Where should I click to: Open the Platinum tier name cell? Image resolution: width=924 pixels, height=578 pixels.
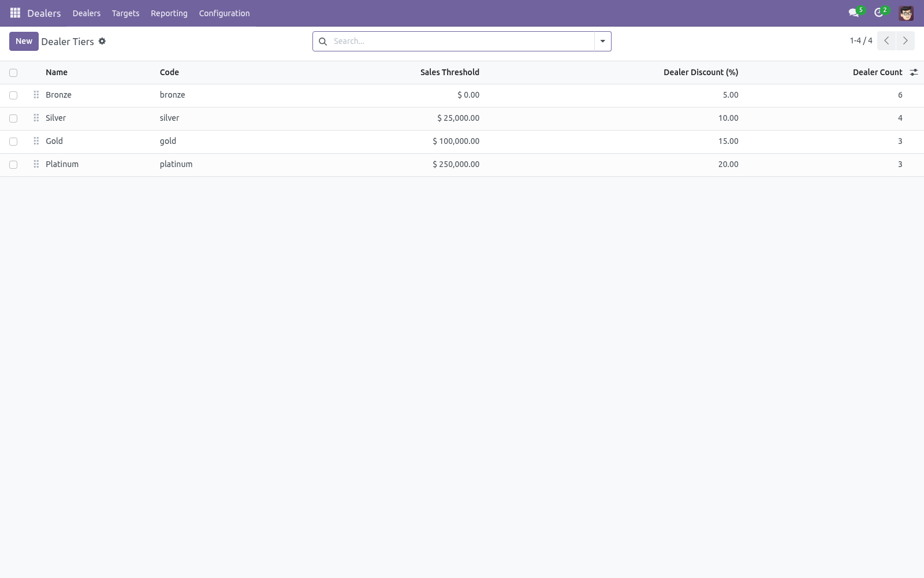coord(62,164)
